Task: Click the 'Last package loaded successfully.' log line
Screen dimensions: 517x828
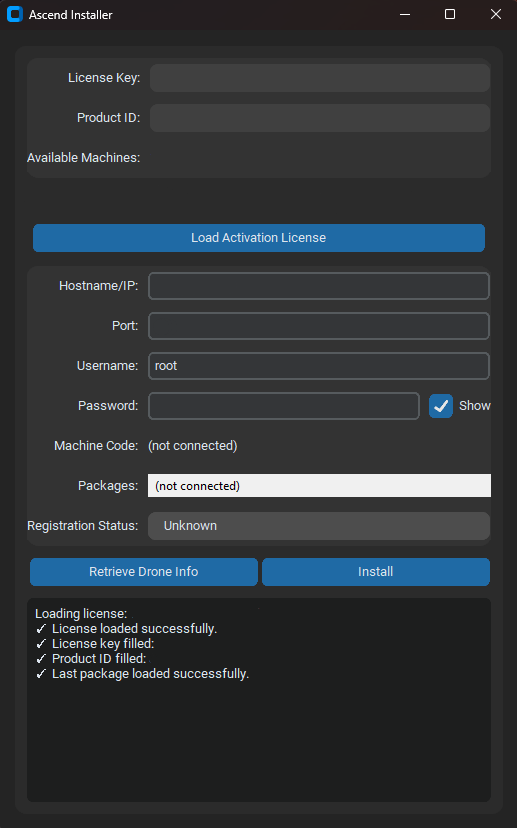Action: 142,674
